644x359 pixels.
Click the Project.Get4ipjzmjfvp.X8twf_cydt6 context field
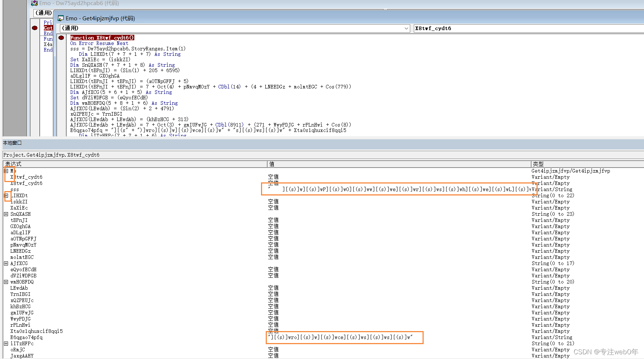tap(323, 155)
